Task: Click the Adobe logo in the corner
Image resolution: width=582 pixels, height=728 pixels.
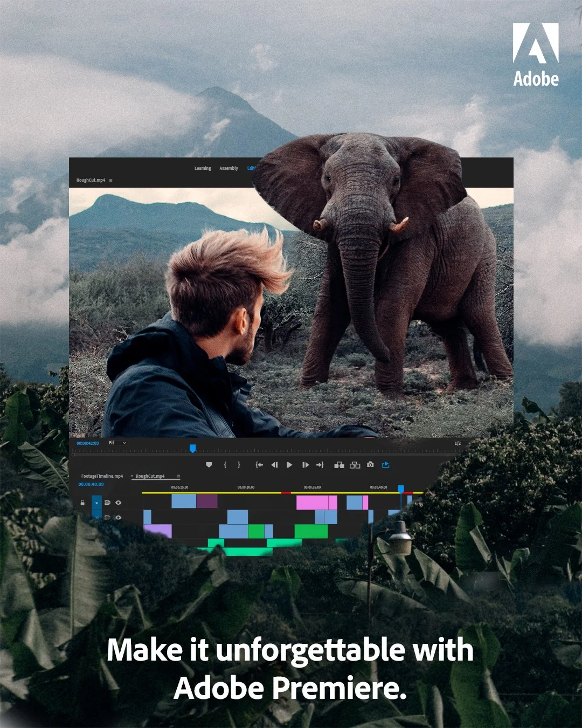Action: coord(536,55)
